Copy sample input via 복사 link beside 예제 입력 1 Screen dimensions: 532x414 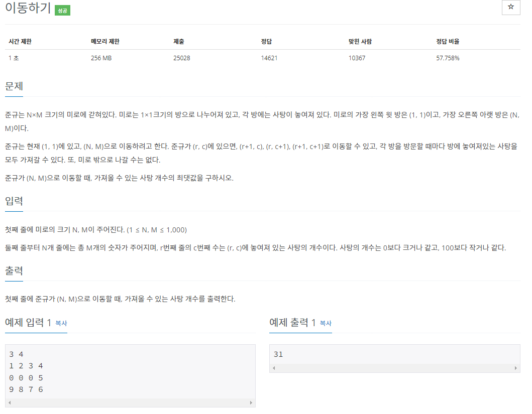pyautogui.click(x=61, y=323)
